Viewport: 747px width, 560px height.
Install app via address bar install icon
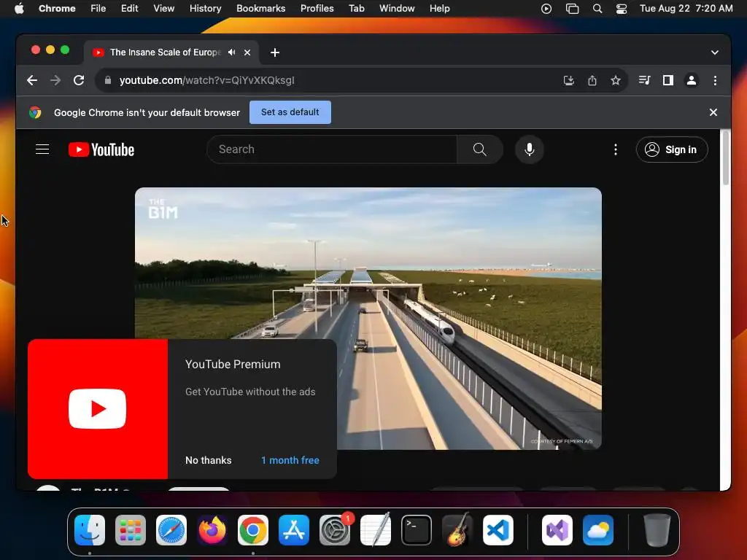click(x=569, y=80)
